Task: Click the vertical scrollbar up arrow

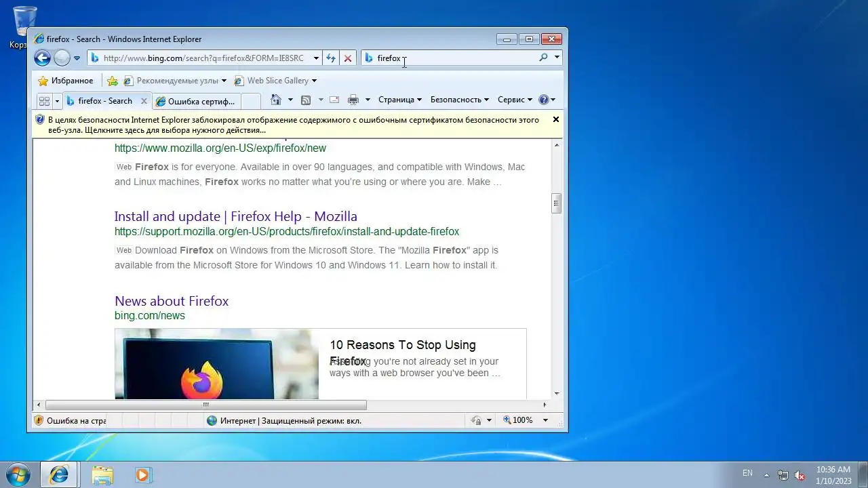Action: coord(557,145)
